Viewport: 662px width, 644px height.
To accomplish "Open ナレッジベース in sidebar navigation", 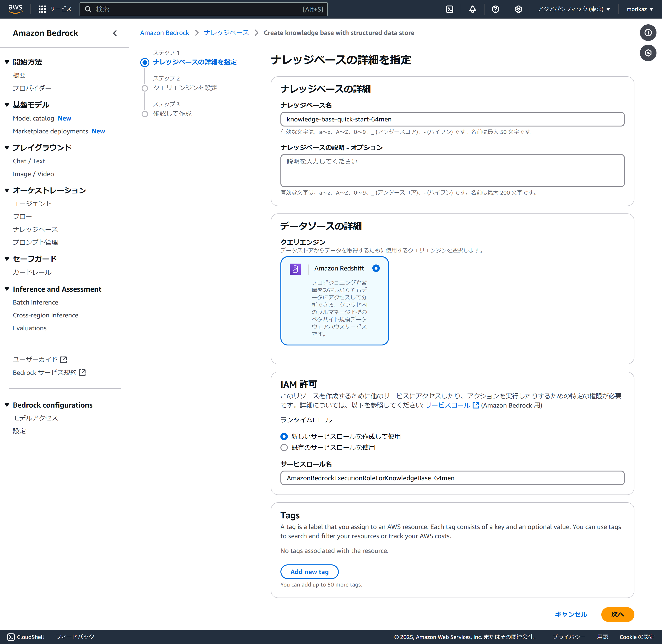I will click(35, 229).
